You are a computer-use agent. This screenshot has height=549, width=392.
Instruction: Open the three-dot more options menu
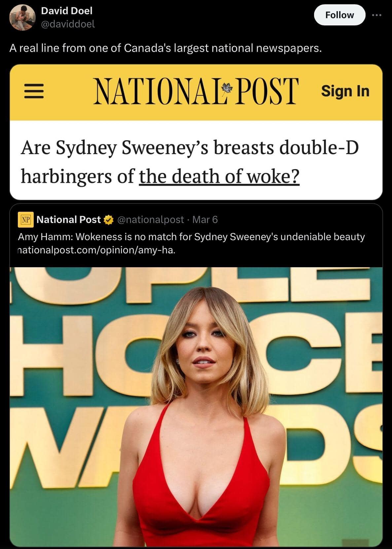coord(376,15)
